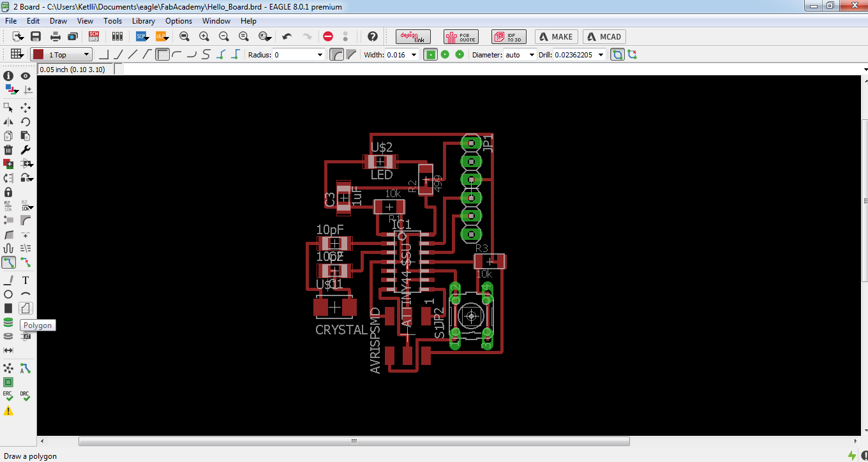Select the Meander tool
Image resolution: width=868 pixels, height=462 pixels.
pos(8,248)
